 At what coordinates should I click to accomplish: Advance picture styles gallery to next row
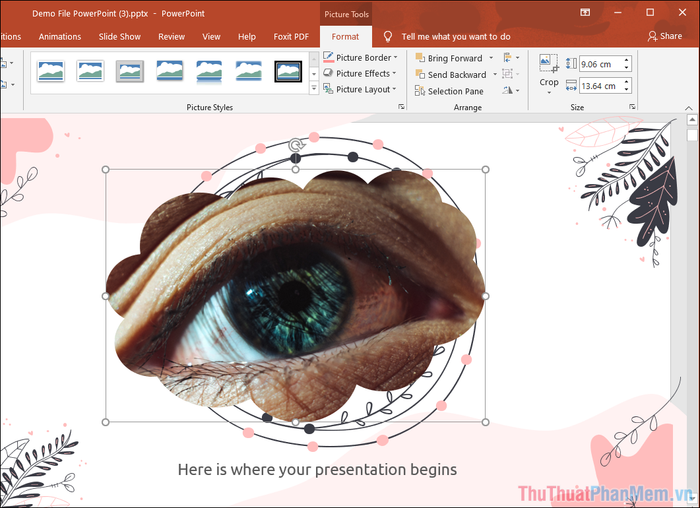pos(314,74)
